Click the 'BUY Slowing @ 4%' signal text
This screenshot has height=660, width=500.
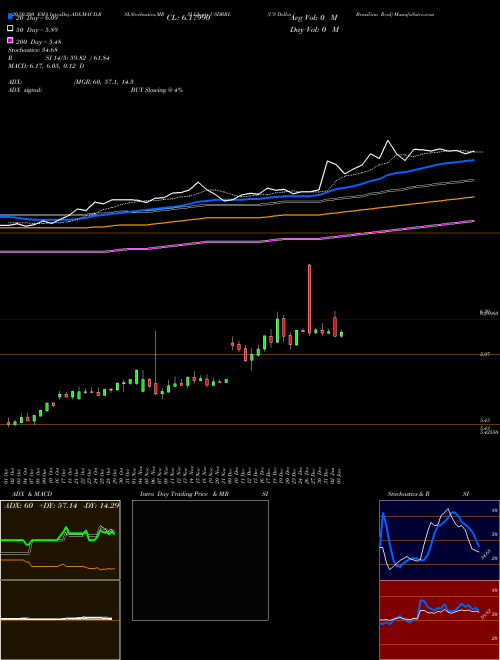click(x=157, y=90)
